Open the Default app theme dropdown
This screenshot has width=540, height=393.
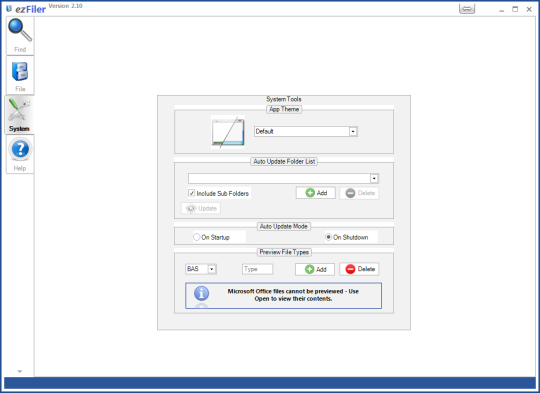tap(306, 131)
